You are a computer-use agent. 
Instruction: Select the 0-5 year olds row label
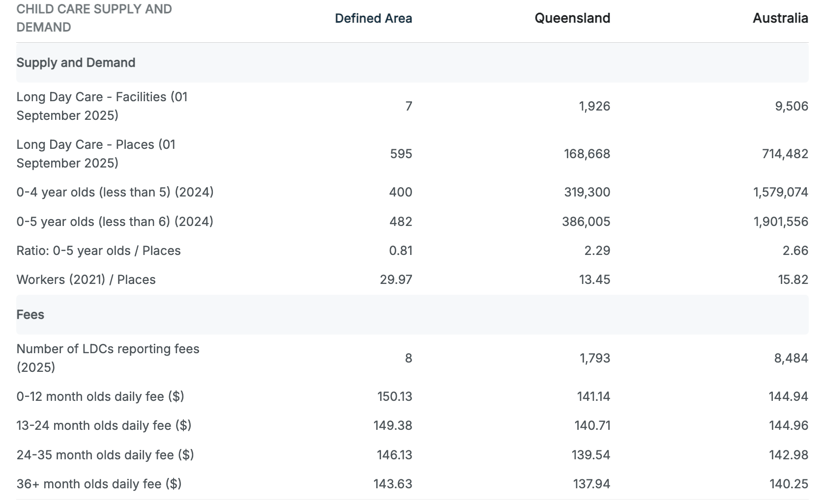pos(115,222)
